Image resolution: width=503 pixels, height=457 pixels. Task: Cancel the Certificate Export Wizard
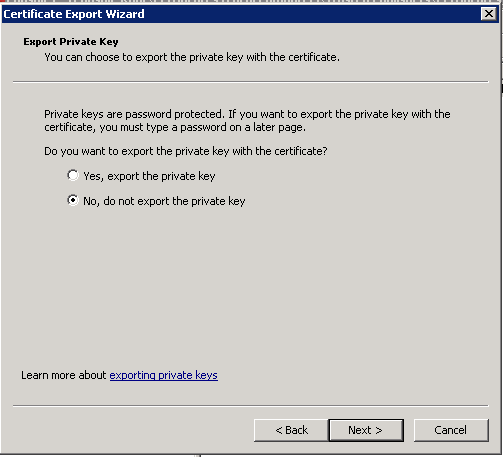point(451,430)
